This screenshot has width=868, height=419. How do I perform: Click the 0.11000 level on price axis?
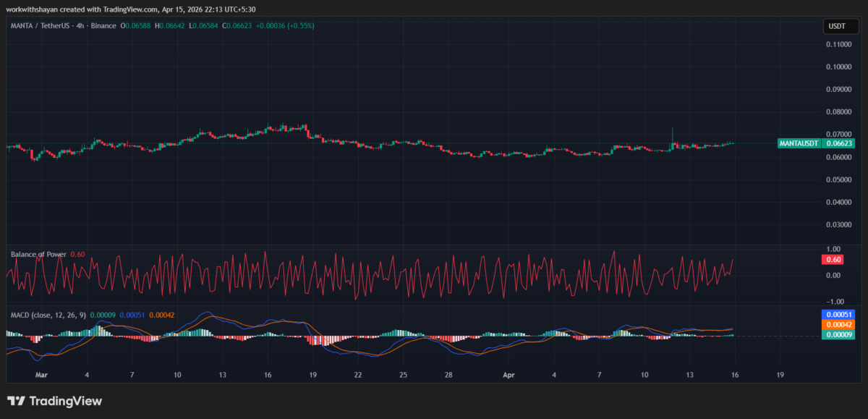click(837, 45)
